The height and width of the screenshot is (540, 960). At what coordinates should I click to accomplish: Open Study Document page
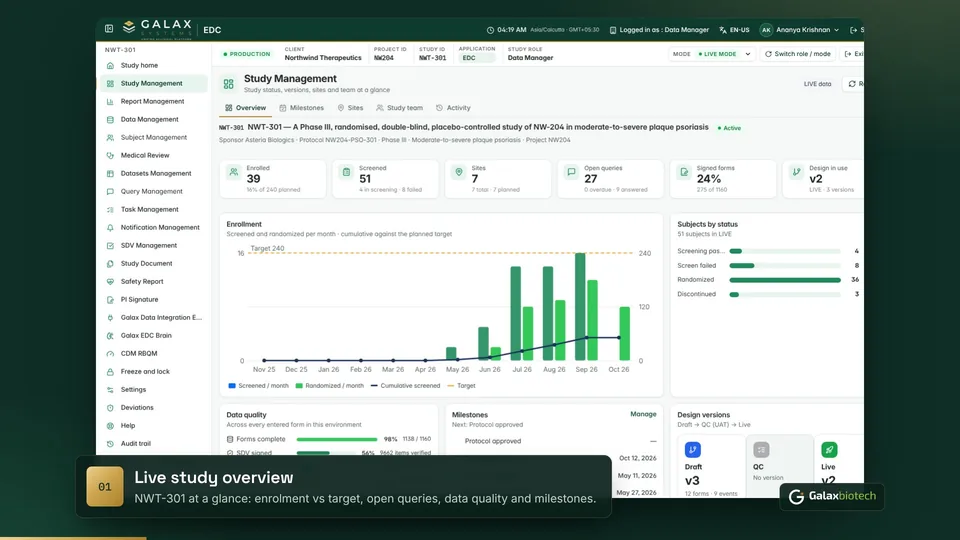[154, 263]
